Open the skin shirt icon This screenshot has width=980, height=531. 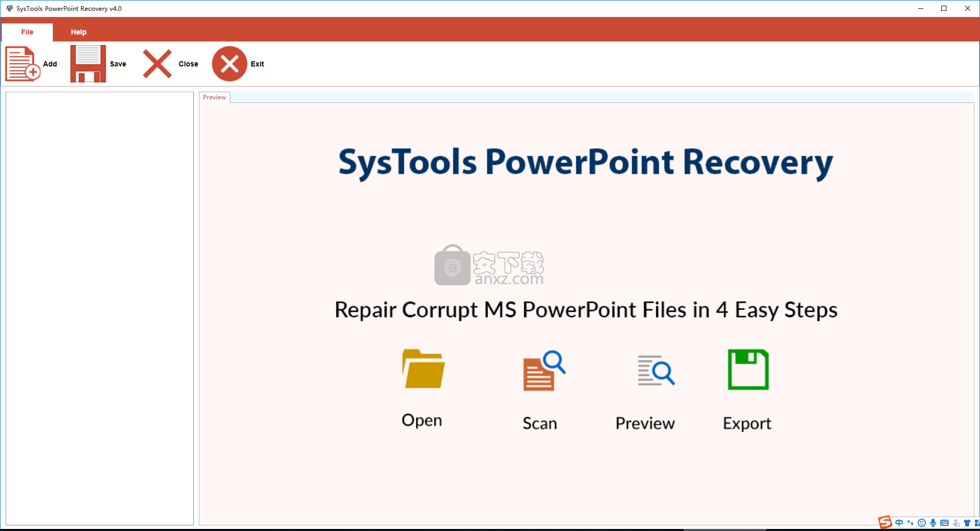pyautogui.click(x=967, y=523)
